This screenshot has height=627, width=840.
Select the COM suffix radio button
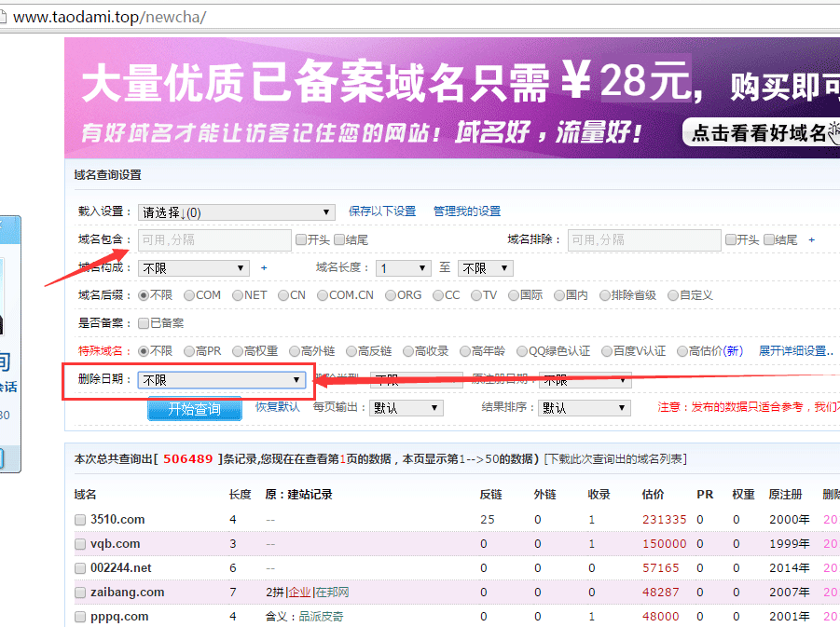click(x=191, y=294)
